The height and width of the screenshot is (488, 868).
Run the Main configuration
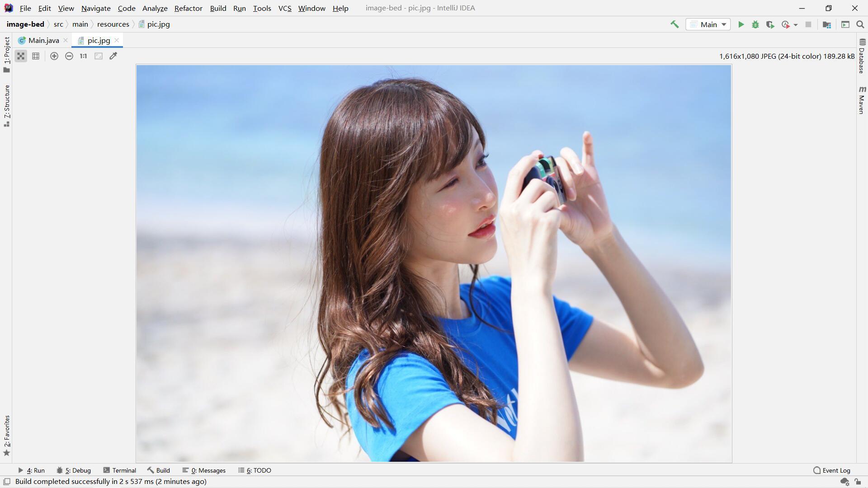pos(741,24)
